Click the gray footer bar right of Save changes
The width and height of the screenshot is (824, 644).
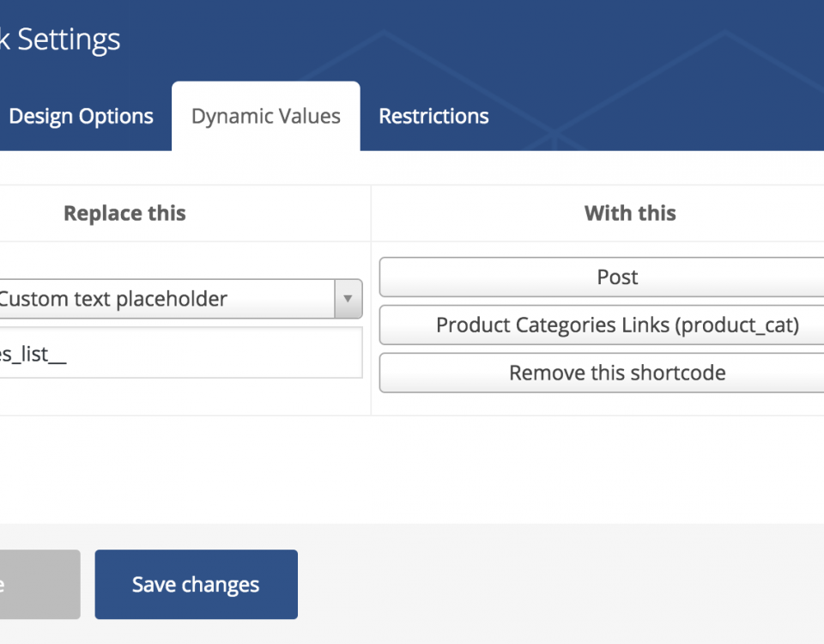(560, 584)
